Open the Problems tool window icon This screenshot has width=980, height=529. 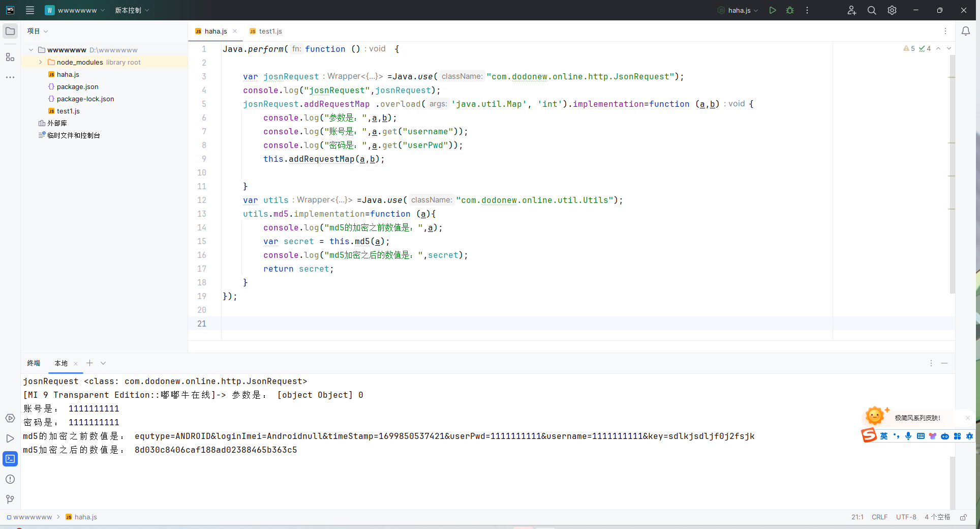(x=10, y=479)
